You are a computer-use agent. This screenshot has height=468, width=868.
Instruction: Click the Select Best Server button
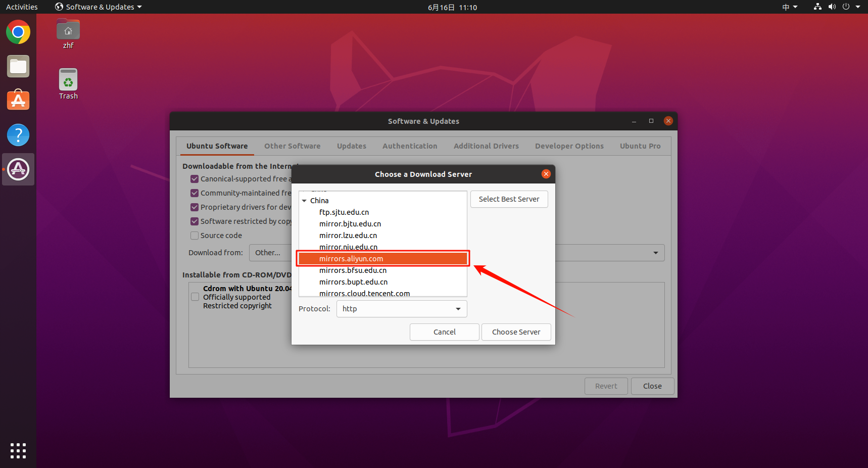509,199
